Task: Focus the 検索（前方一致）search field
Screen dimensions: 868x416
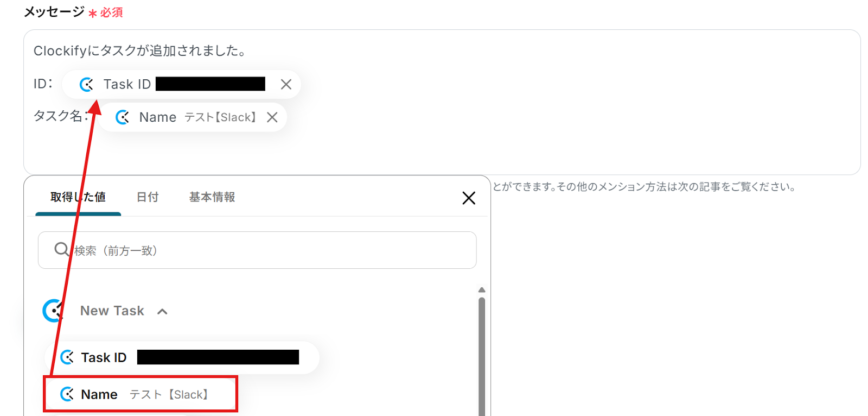Action: click(x=257, y=250)
